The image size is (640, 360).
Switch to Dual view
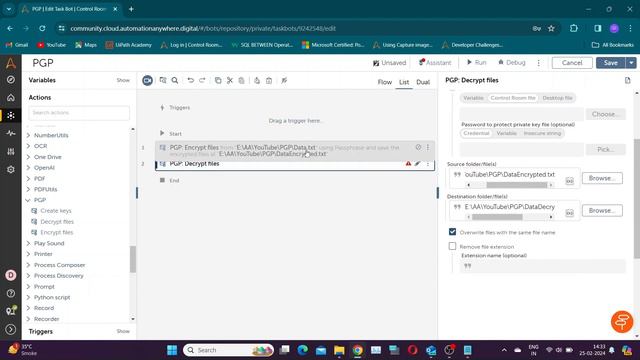423,82
